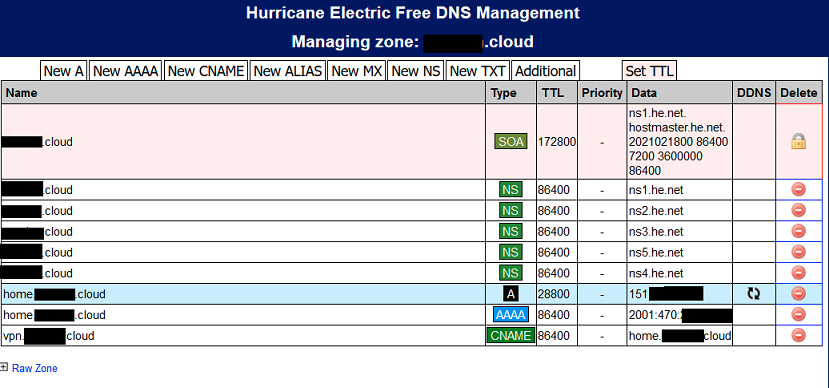Open the New A record tab
Image resolution: width=829 pixels, height=388 pixels.
(63, 71)
